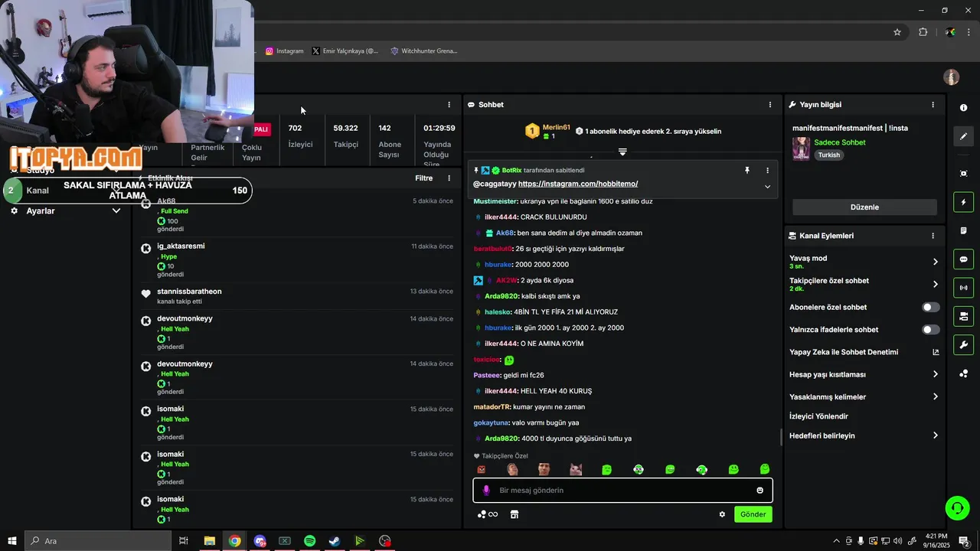Collapse the leaderboard handle under Merlin61

pyautogui.click(x=622, y=152)
